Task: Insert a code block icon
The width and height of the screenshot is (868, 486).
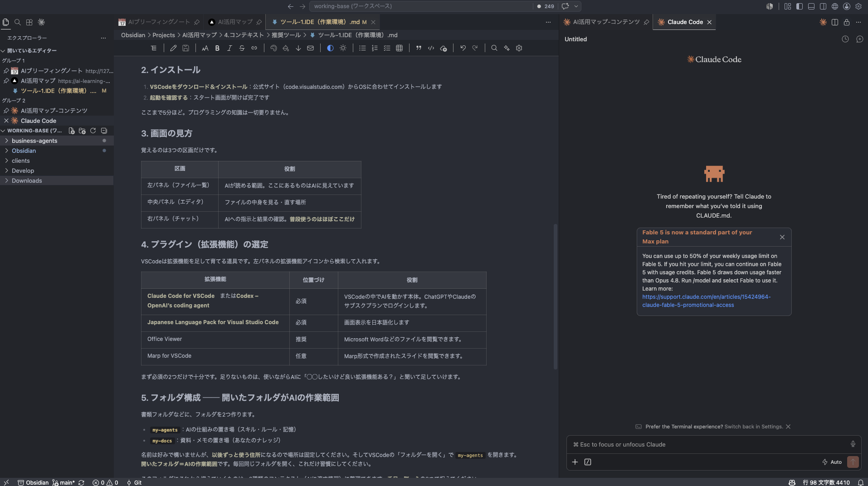Action: (431, 48)
